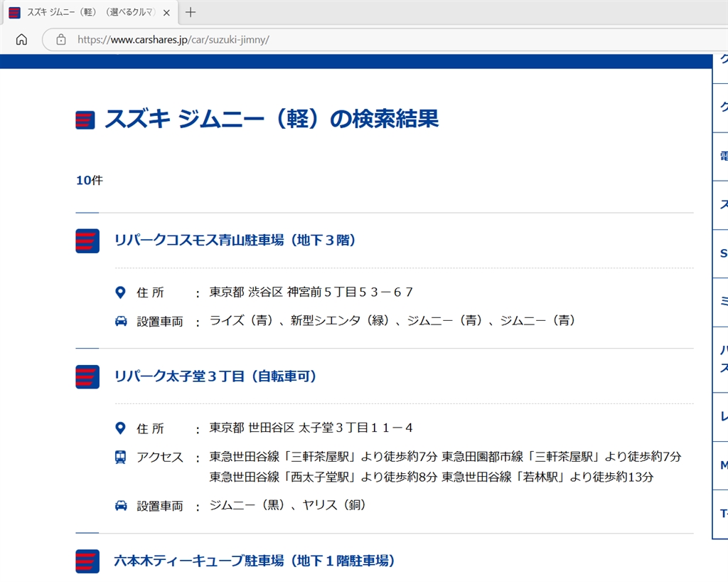Click the map pin icon for 神宮前 address
This screenshot has width=728, height=582.
click(x=120, y=292)
